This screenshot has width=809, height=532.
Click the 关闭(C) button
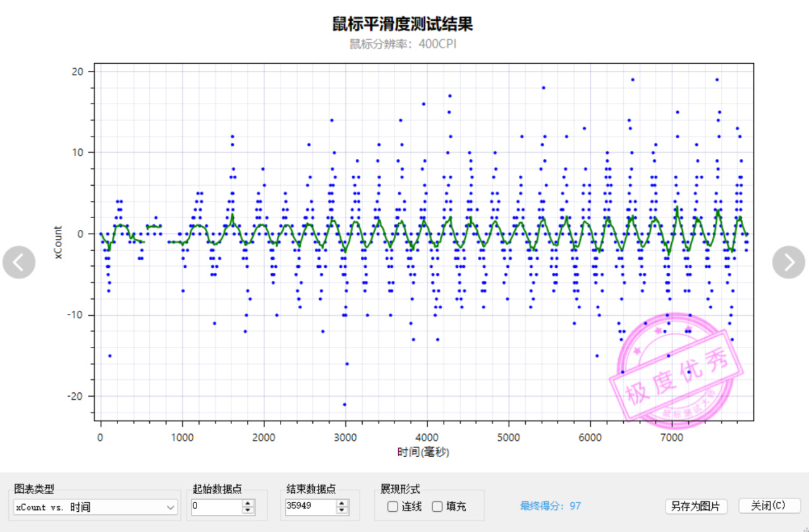point(769,506)
